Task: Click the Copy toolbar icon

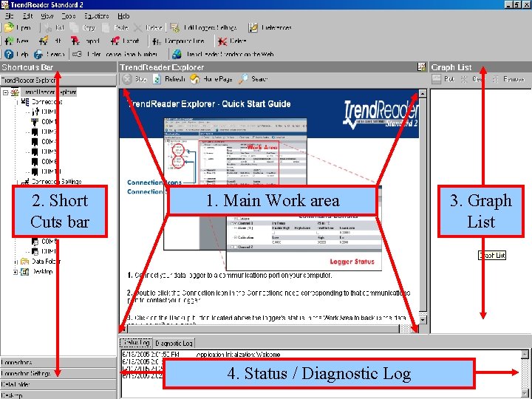Action: tap(74, 27)
